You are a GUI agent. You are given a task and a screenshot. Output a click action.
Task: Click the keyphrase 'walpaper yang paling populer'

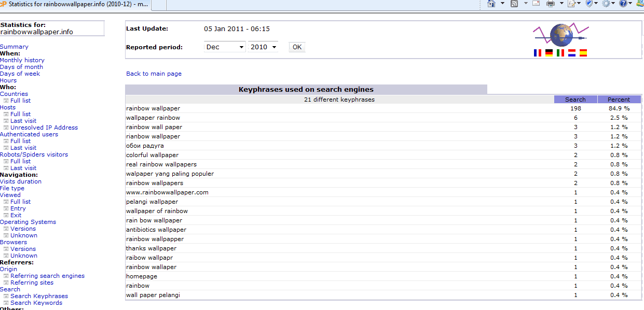click(x=170, y=174)
